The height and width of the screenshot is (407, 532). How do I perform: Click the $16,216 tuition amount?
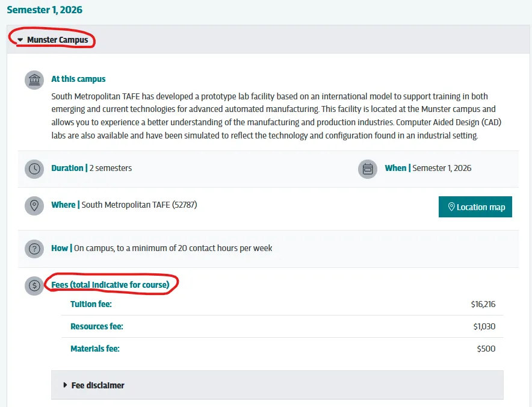tap(483, 304)
